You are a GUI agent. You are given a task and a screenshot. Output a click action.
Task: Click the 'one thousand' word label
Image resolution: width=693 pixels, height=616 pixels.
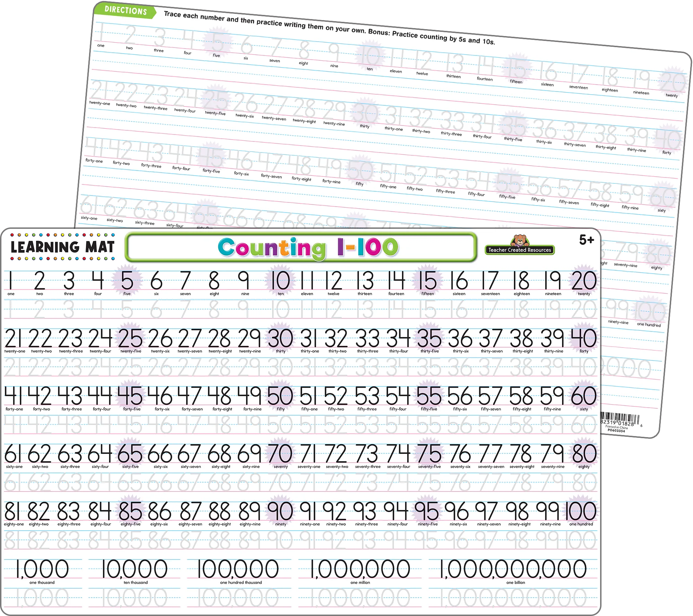coord(42,582)
